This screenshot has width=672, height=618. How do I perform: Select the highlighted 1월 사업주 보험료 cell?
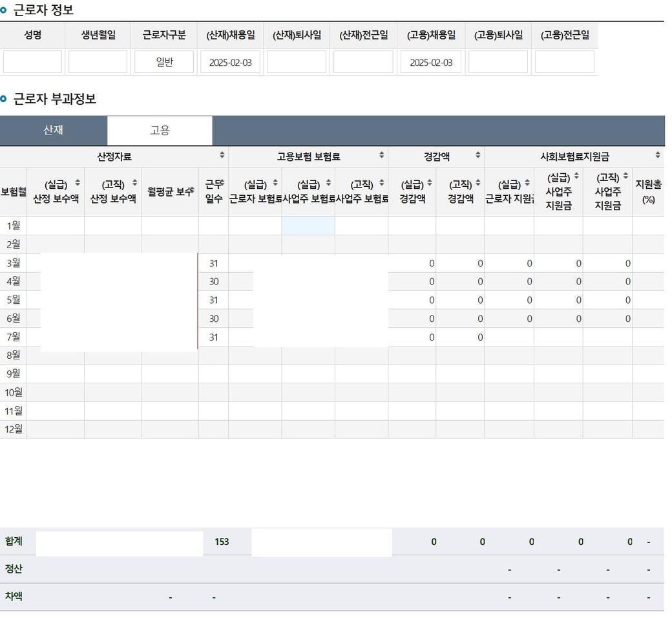[x=308, y=226]
